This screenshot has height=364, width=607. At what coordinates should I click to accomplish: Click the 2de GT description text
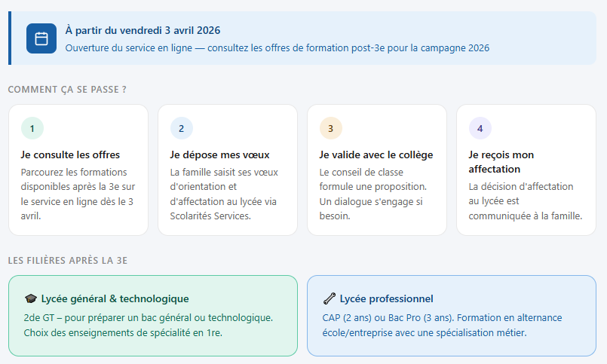tap(148, 325)
